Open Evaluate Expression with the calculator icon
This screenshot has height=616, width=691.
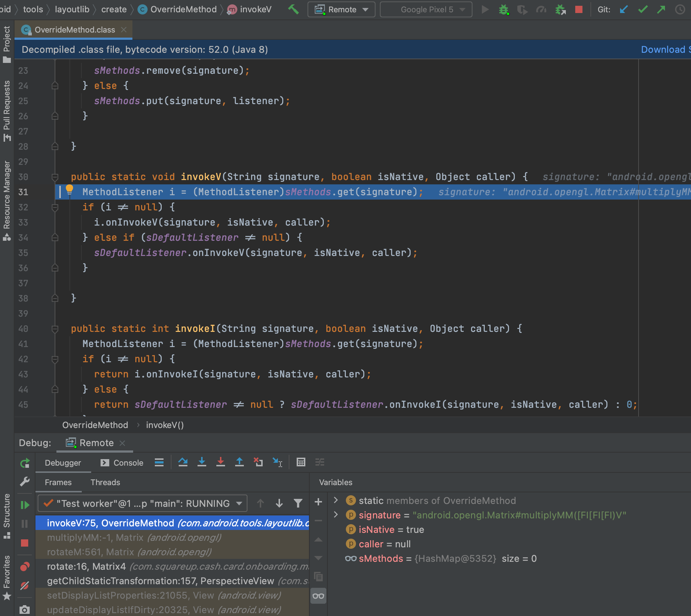point(301,462)
